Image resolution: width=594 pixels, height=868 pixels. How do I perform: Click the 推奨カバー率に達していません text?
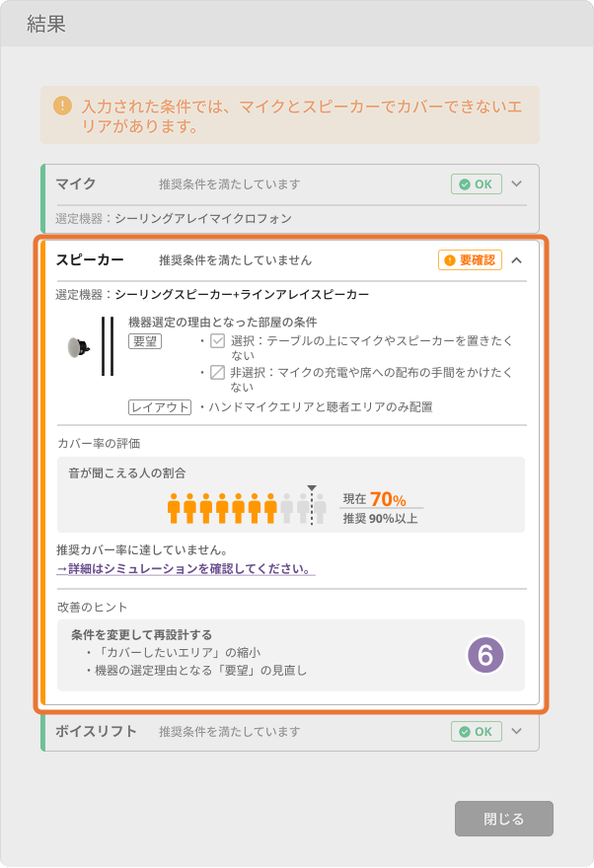pos(142,550)
